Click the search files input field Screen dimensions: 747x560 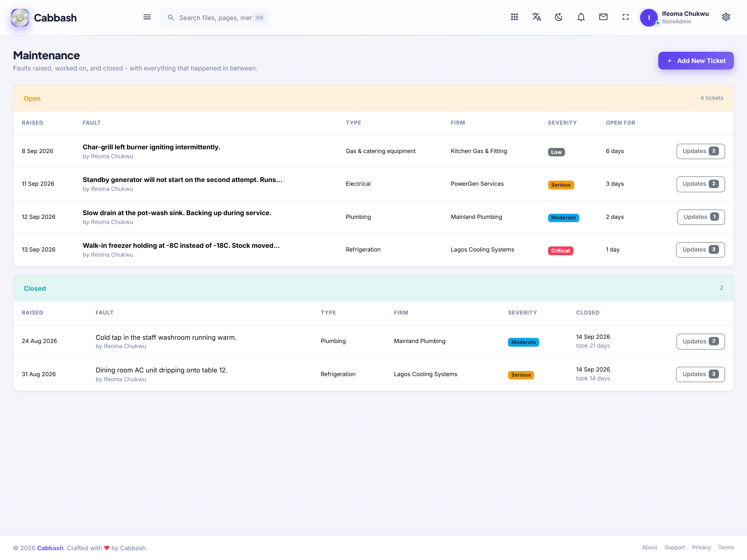pos(215,17)
